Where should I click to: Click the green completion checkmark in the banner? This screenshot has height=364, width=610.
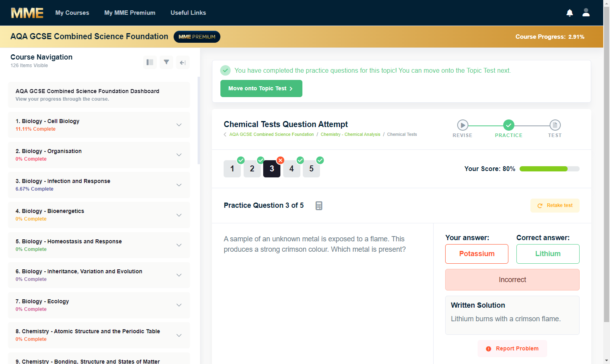point(226,71)
